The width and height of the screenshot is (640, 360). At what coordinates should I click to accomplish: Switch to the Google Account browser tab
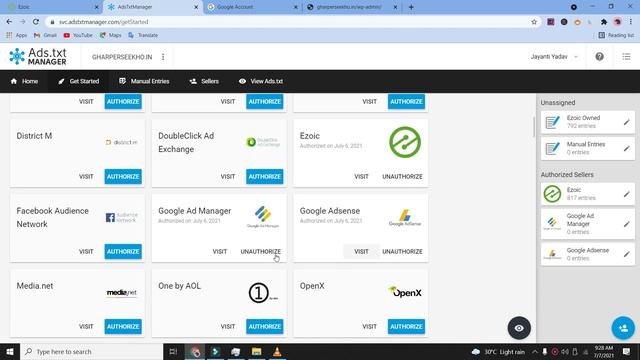tap(252, 7)
